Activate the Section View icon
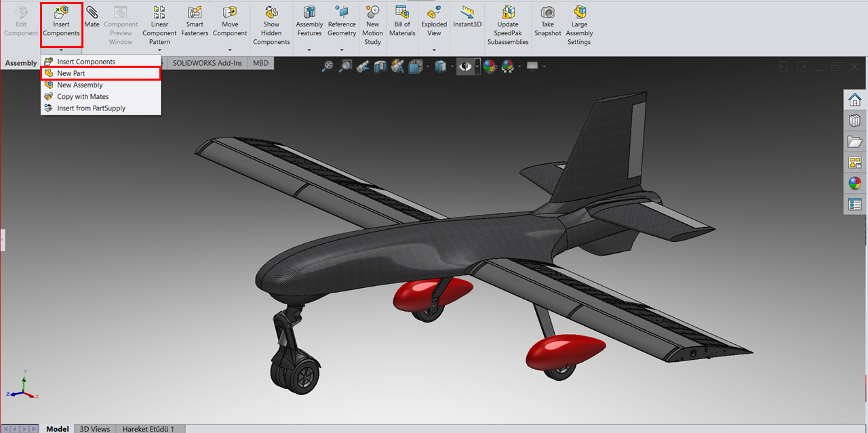Viewport: 868px width, 433px height. pyautogui.click(x=380, y=66)
